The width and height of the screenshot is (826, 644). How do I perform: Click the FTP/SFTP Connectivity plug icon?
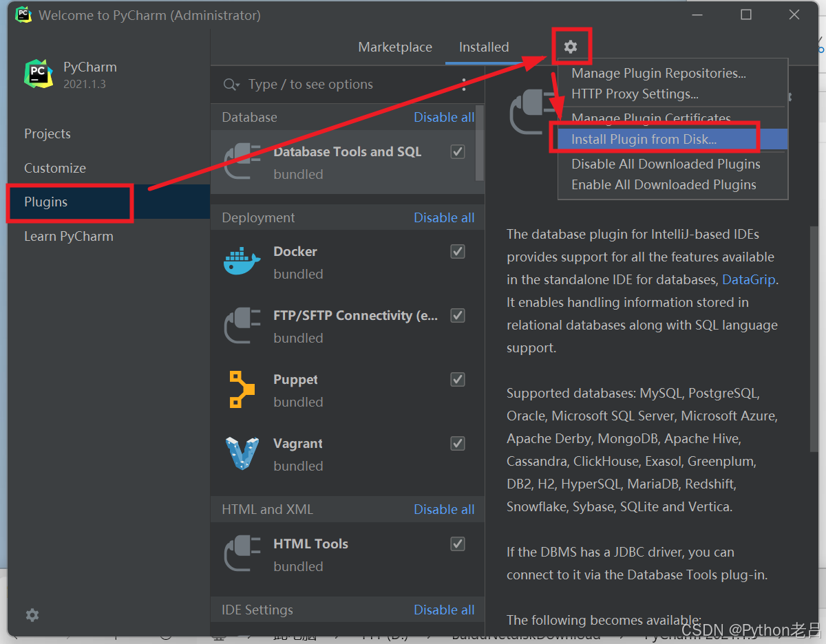pos(242,325)
